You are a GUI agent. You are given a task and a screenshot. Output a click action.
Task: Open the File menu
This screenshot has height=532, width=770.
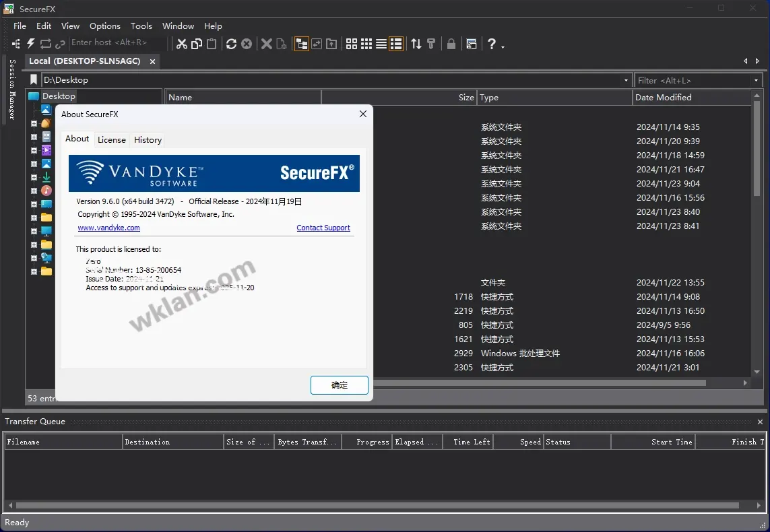click(x=20, y=26)
